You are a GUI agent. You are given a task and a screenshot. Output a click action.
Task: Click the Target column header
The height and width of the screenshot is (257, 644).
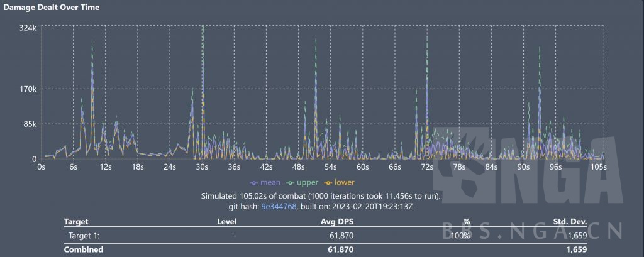tap(76, 222)
